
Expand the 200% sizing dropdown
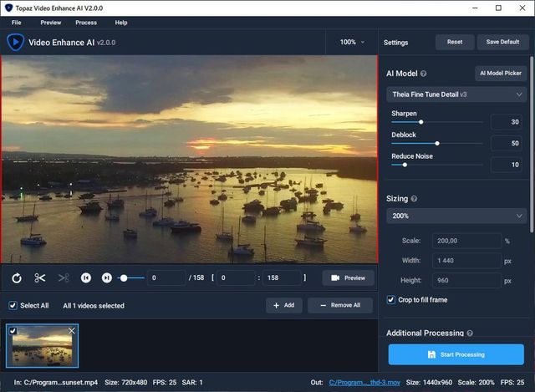[456, 216]
